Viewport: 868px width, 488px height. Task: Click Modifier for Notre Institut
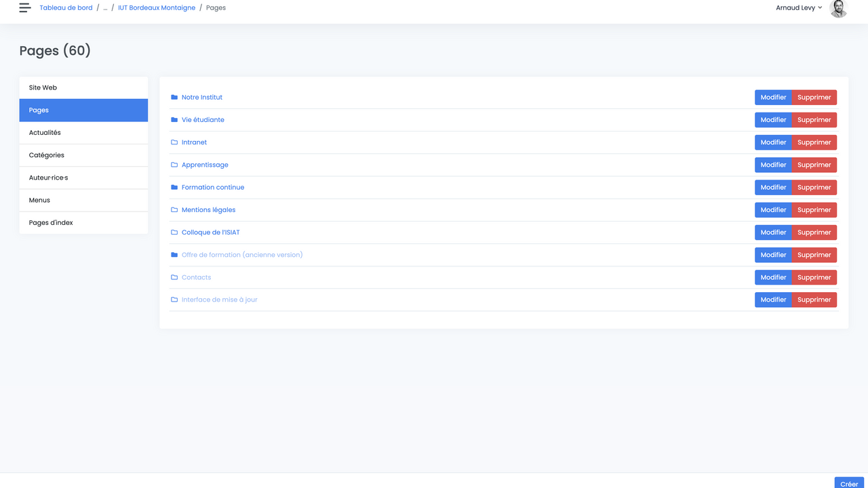pos(773,97)
